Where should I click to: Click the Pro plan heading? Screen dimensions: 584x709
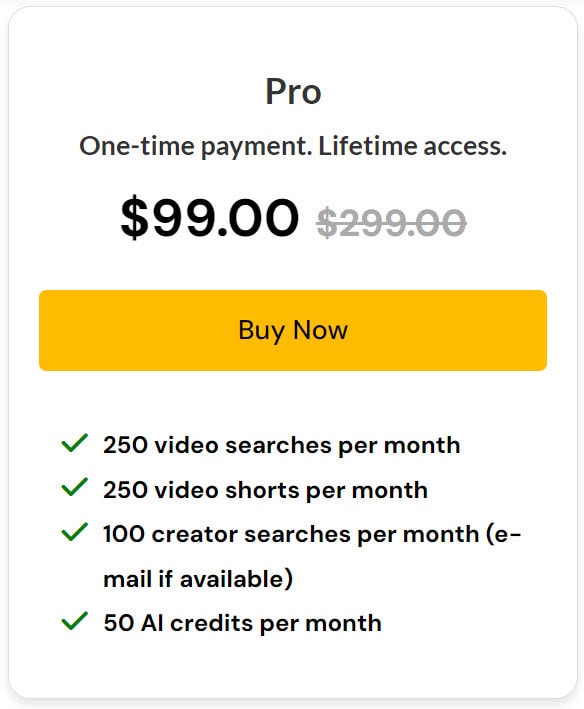click(293, 92)
